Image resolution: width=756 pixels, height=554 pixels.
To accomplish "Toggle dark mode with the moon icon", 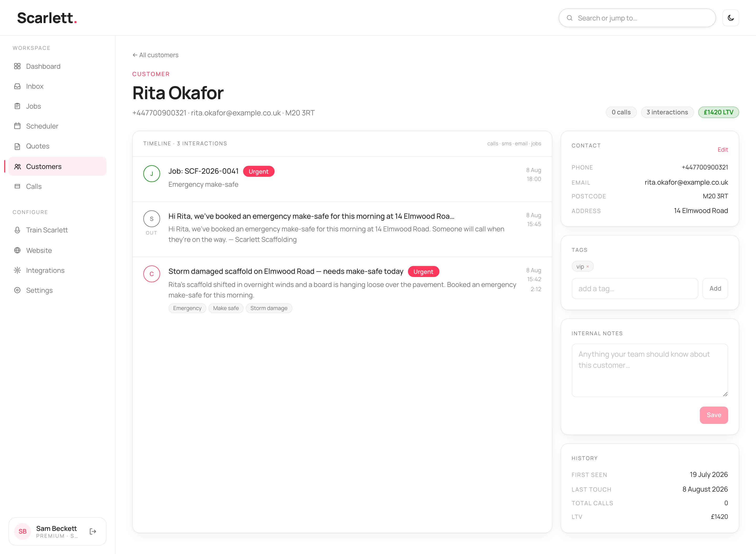I will tap(731, 18).
